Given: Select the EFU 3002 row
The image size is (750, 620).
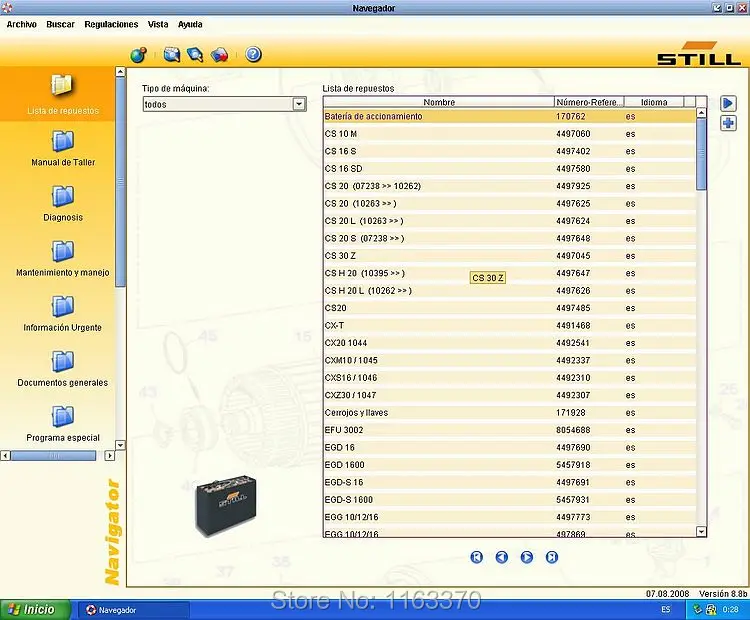Looking at the screenshot, I should coord(509,430).
